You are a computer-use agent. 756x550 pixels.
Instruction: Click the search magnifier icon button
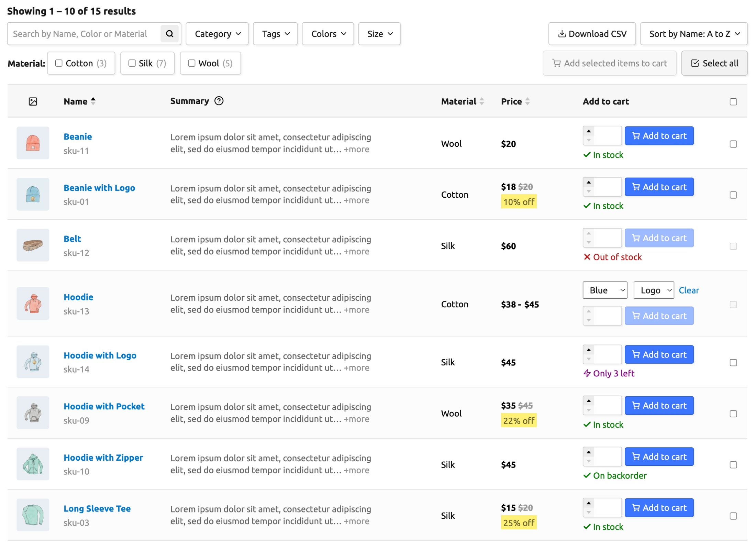coord(169,34)
